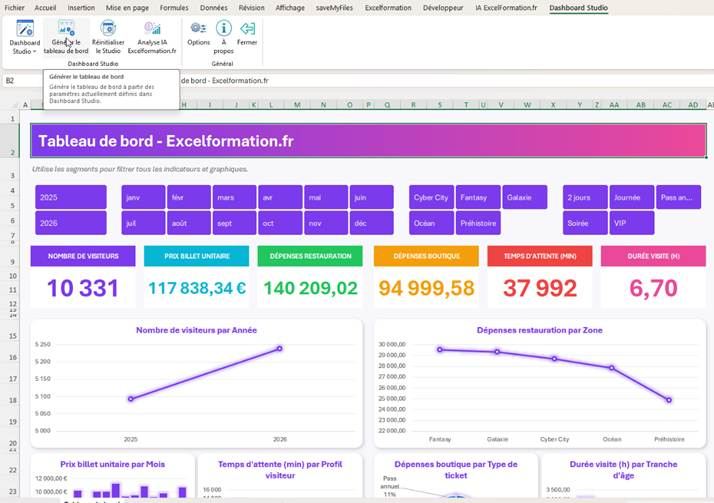Viewport: 714px width, 503px height.
Task: Click Réinitialiser le Studio icon
Action: coord(108,28)
